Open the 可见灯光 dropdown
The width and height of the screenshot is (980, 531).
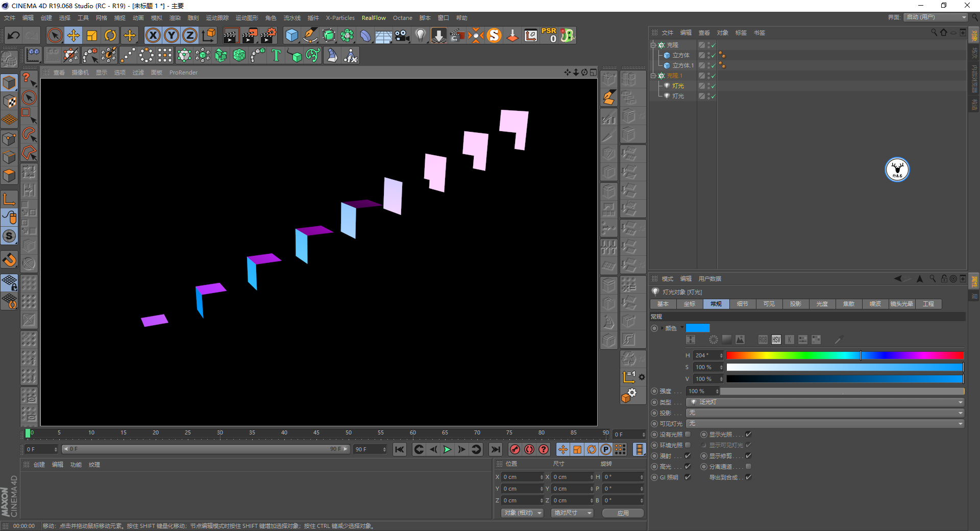(825, 424)
